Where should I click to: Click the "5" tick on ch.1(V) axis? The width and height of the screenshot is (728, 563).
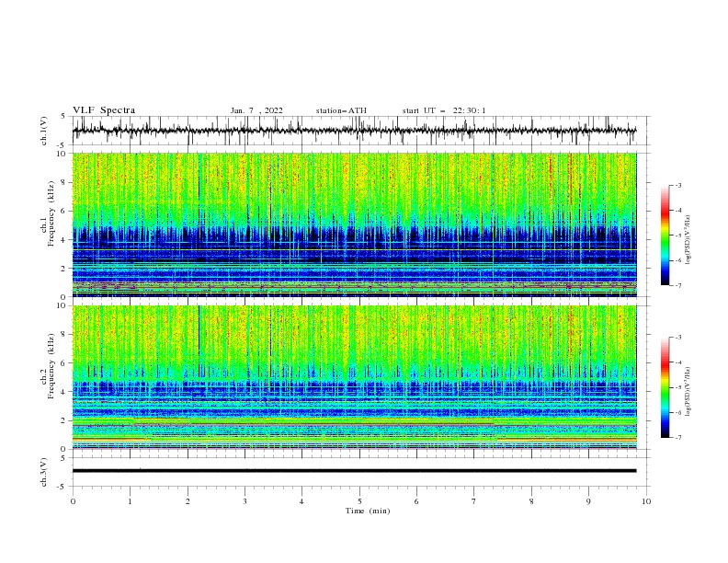(64, 116)
